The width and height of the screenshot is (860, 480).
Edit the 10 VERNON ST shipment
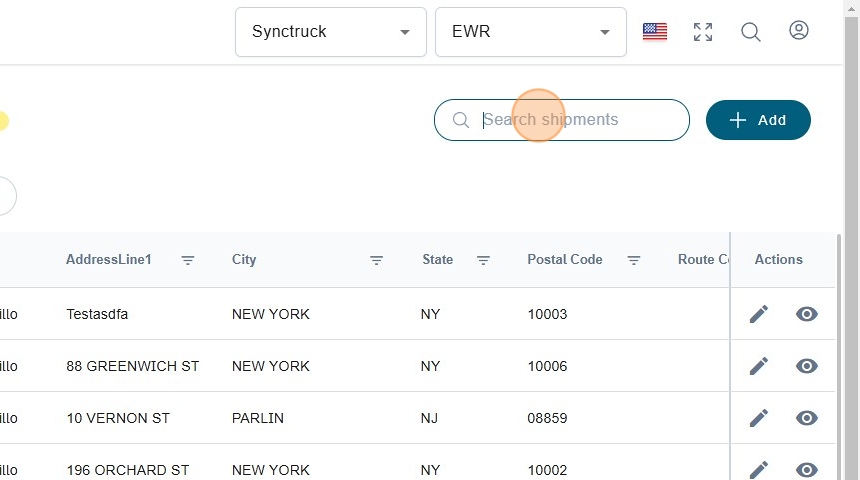759,418
